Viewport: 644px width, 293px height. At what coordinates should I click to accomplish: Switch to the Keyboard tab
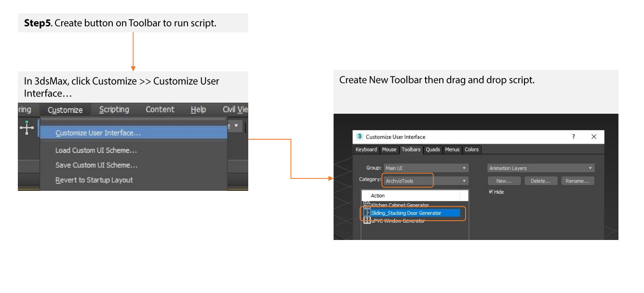click(x=366, y=149)
